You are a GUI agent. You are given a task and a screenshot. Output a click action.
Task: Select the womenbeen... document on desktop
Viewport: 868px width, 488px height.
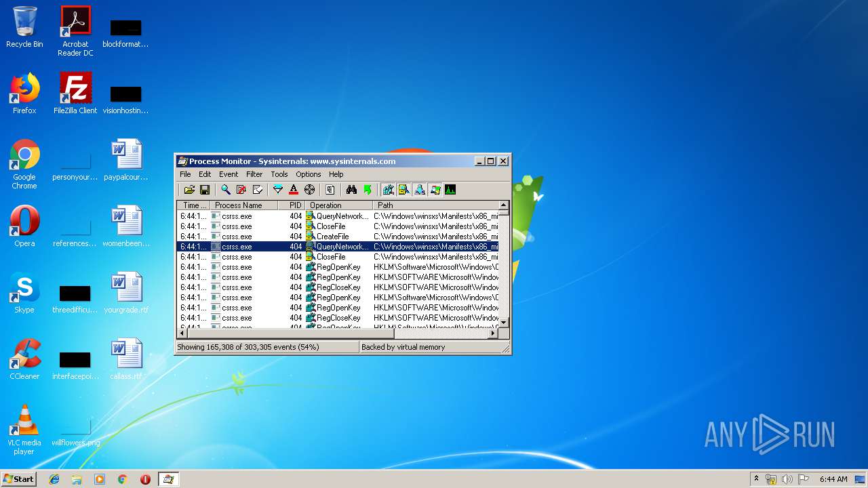[126, 226]
